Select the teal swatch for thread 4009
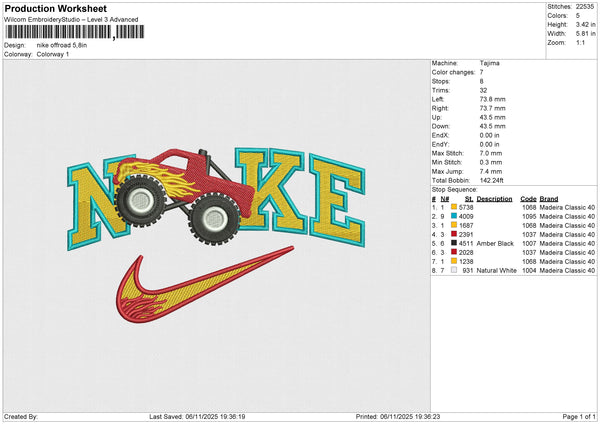Image resolution: width=600 pixels, height=424 pixels. tap(453, 216)
